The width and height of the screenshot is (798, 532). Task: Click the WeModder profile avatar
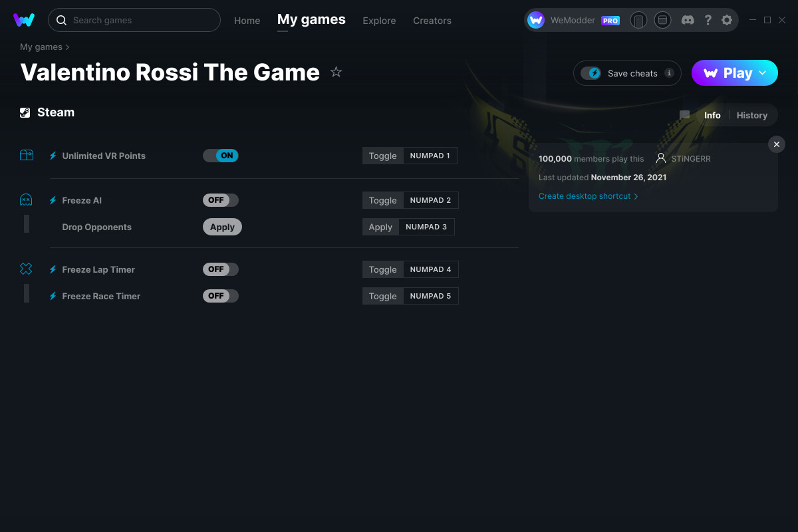coord(536,21)
